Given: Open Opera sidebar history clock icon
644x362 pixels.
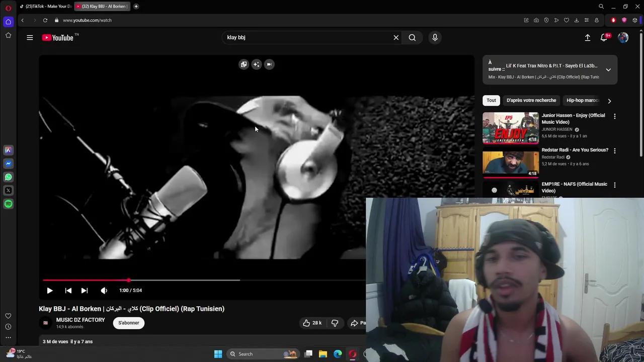Looking at the screenshot, I should 8,327.
